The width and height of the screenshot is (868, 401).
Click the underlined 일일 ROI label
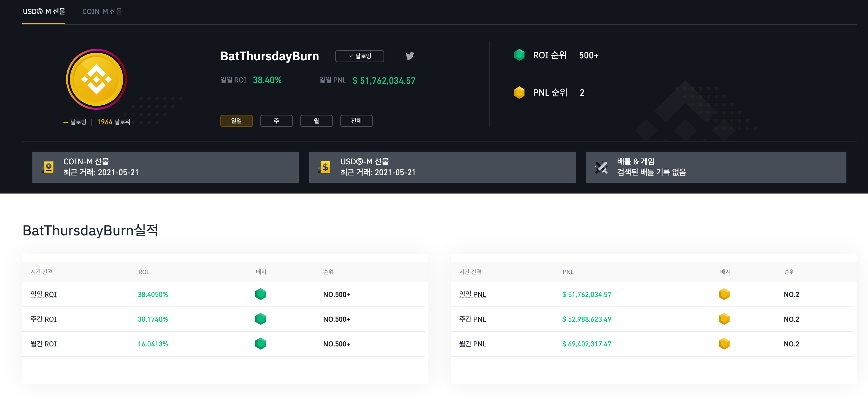tap(43, 295)
